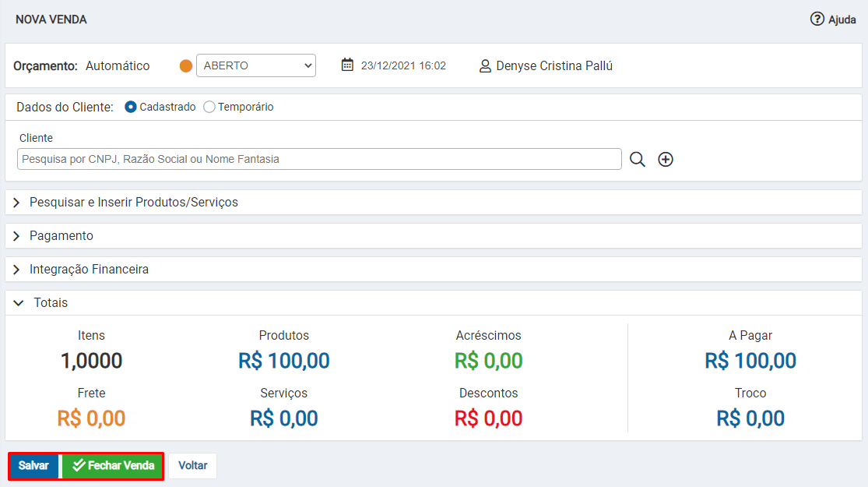
Task: Collapse the Totais section
Action: [434, 303]
